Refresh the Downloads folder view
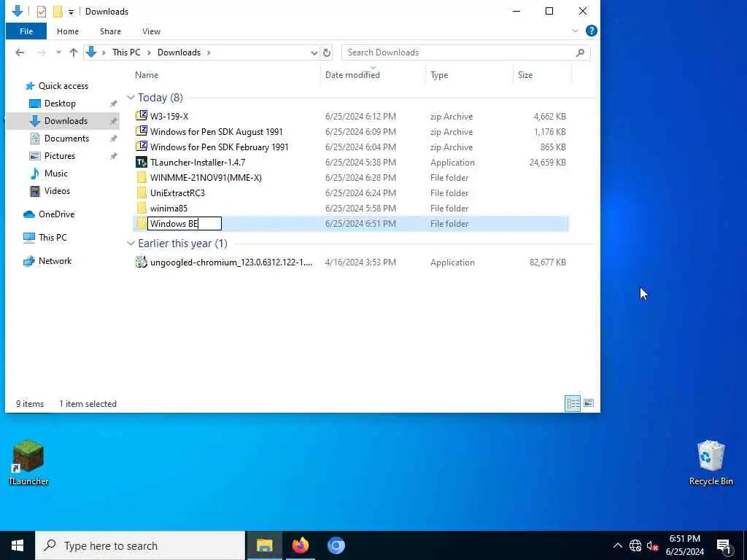Screen dimensions: 747x560 327,52
